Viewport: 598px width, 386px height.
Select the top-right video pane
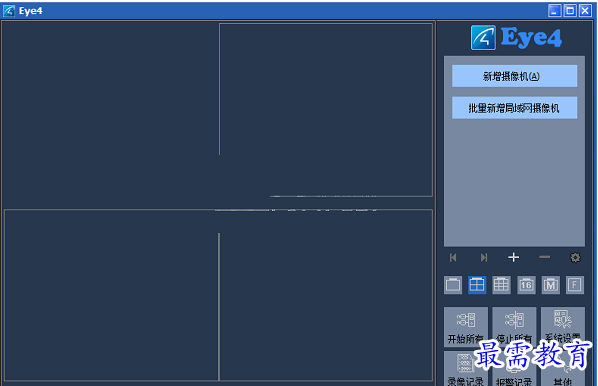[326, 110]
